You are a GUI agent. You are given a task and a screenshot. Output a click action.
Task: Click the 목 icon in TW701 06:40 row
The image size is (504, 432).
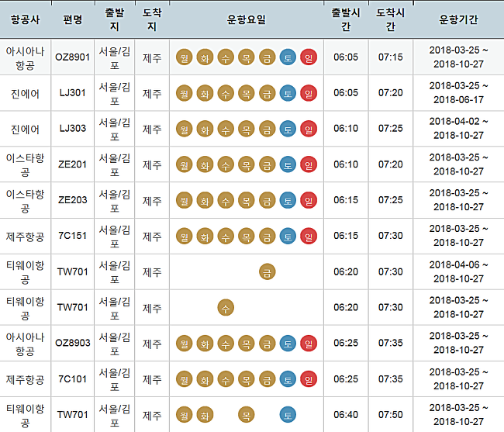247,415
